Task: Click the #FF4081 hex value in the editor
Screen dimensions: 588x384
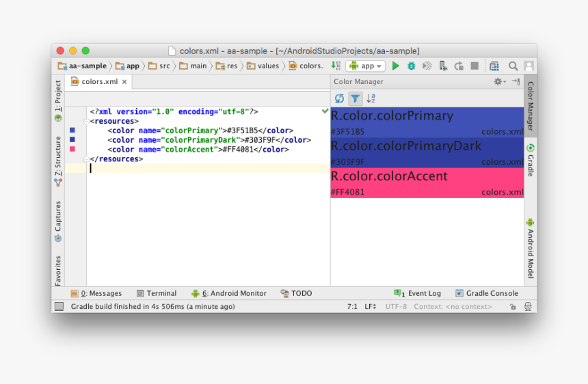Action: click(x=238, y=149)
